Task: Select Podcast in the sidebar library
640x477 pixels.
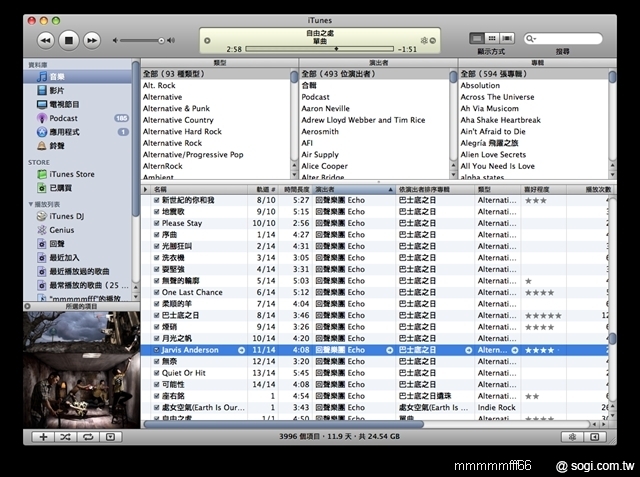Action: coord(63,118)
